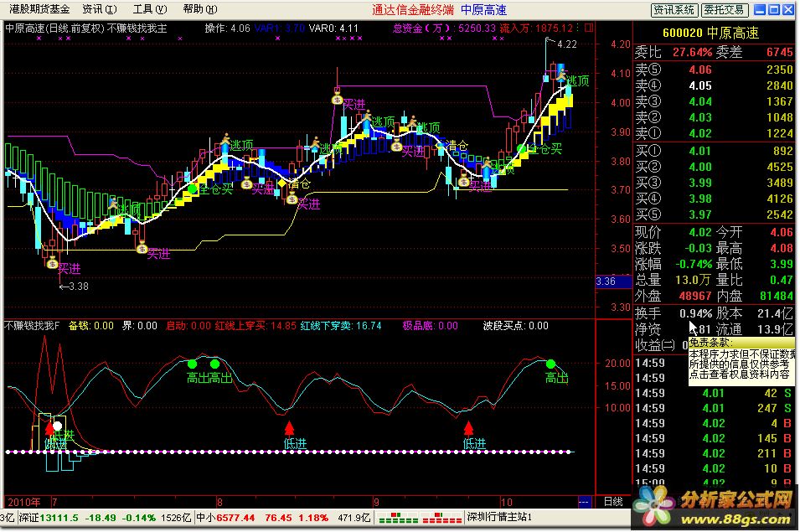Select month 8 on the time axis
The height and width of the screenshot is (532, 800).
(x=219, y=502)
